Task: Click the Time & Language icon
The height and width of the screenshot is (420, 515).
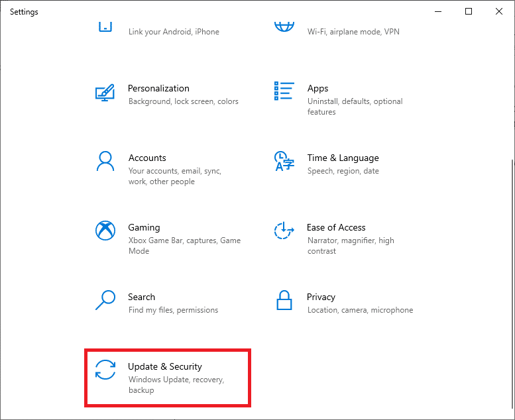Action: 284,161
